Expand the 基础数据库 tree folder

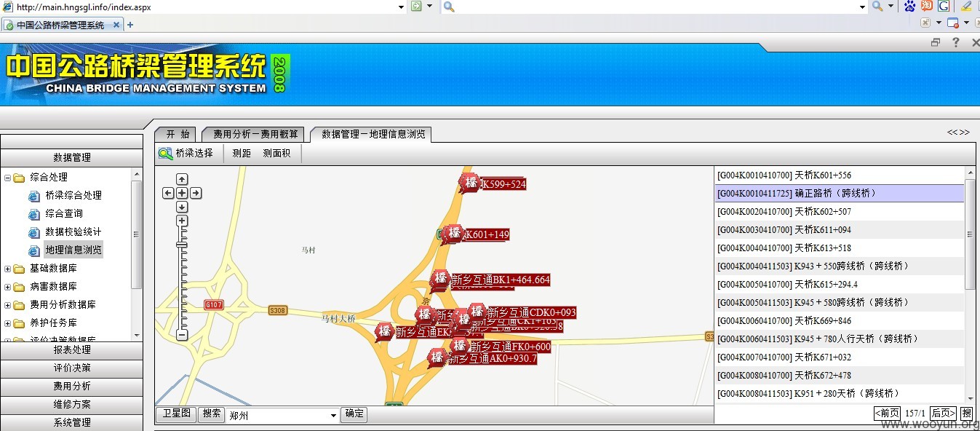click(7, 268)
